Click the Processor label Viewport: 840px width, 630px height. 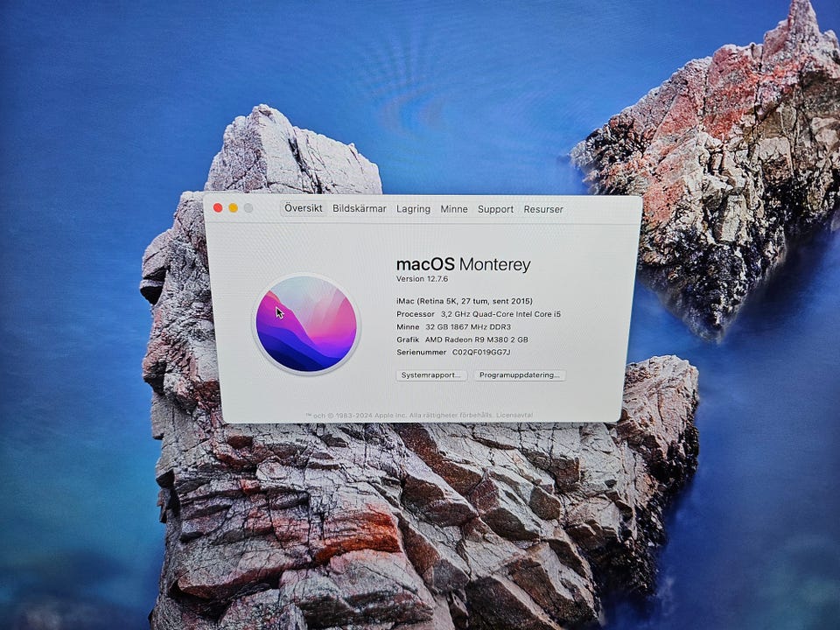(x=415, y=314)
